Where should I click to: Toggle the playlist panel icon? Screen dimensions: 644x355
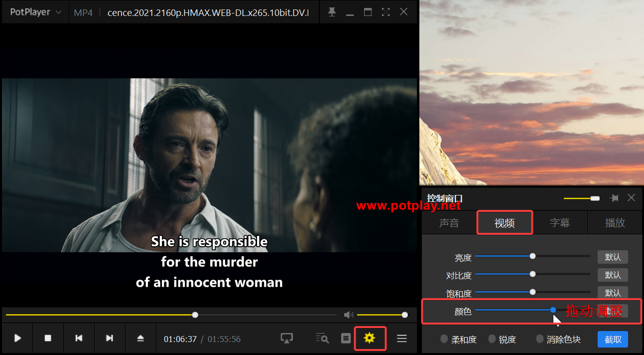[346, 338]
